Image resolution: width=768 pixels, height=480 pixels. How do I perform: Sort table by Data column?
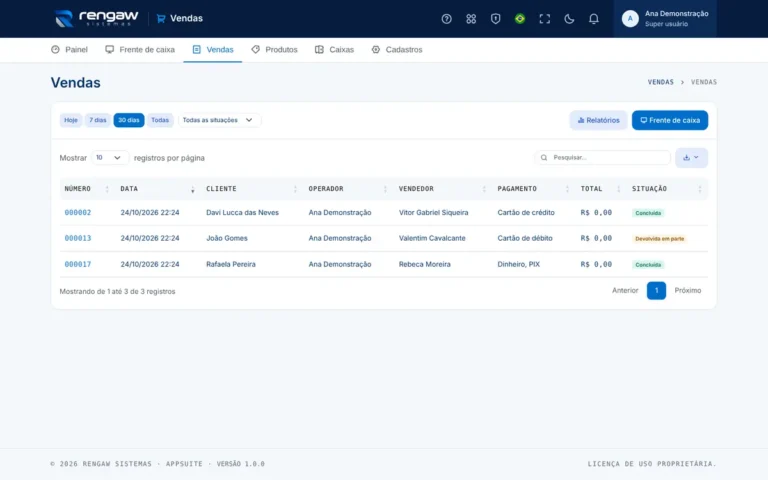click(x=158, y=189)
